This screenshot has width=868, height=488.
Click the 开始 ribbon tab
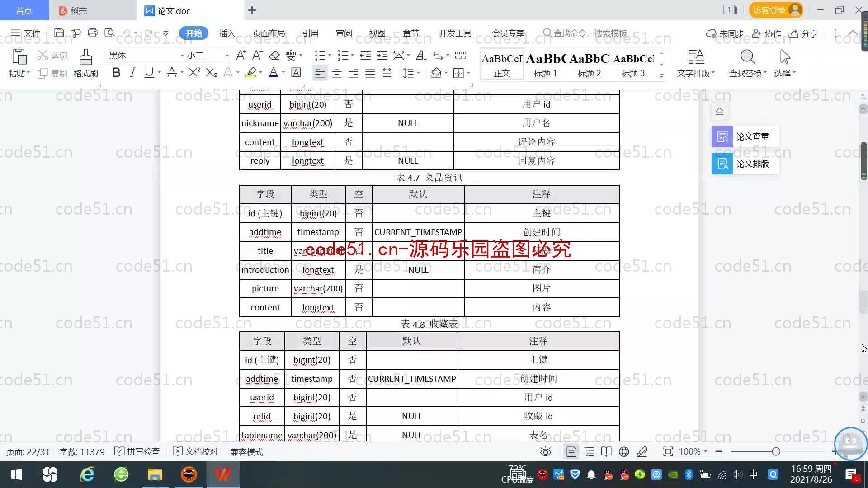pyautogui.click(x=194, y=33)
